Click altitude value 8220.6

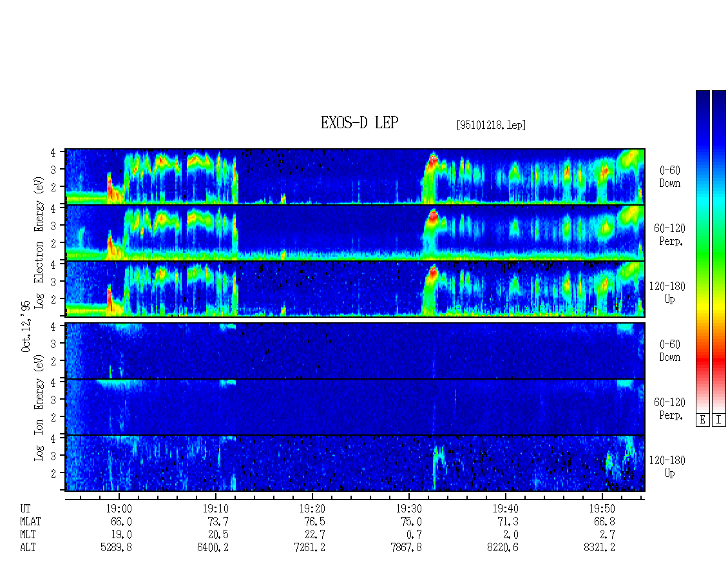(503, 548)
